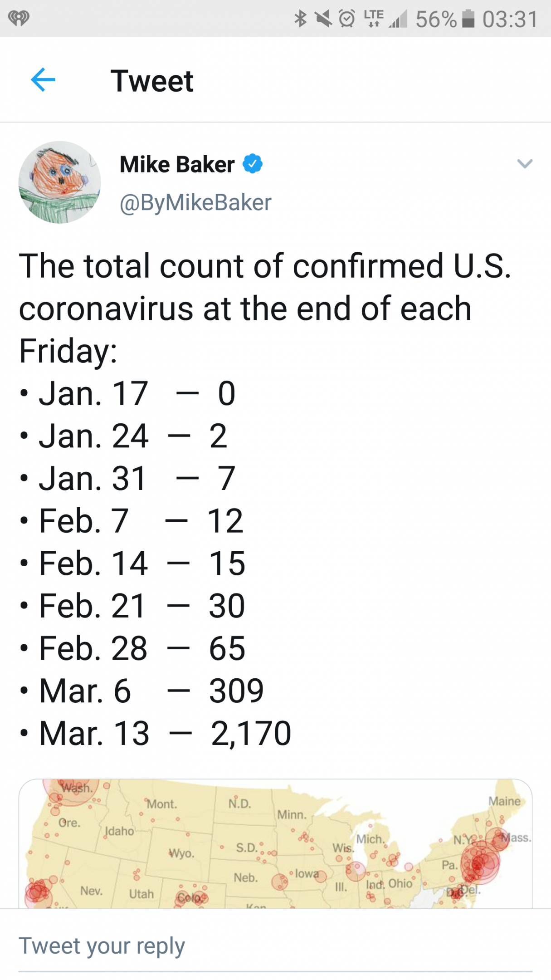Viewport: 551px width, 980px height.
Task: Tap the LTE network indicator
Action: click(374, 19)
